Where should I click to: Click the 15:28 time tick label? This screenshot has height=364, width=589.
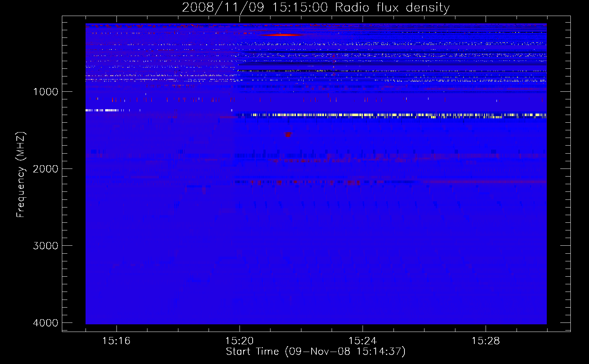tap(486, 341)
